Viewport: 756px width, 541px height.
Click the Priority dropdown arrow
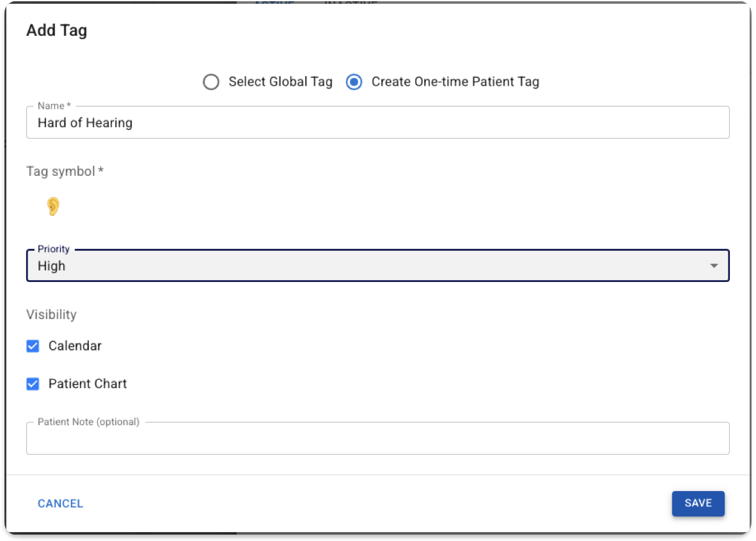tap(714, 265)
